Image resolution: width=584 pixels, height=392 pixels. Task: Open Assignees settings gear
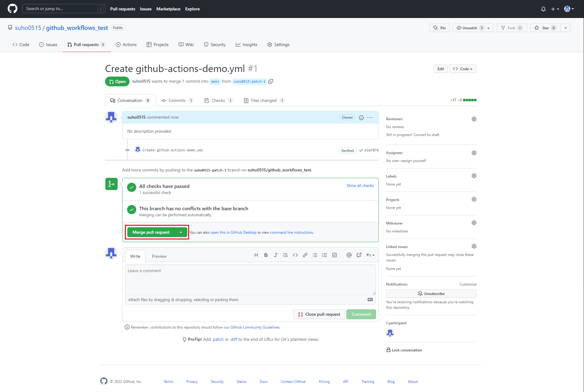pos(474,153)
